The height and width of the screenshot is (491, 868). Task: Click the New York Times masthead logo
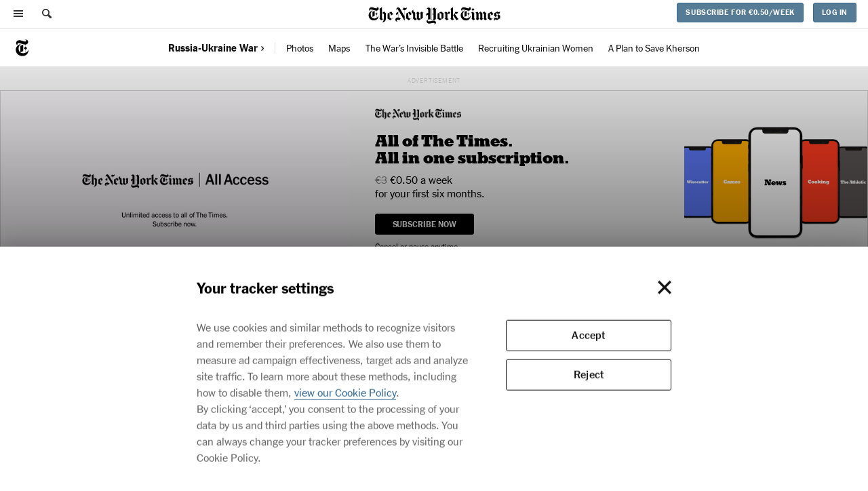[x=435, y=14]
